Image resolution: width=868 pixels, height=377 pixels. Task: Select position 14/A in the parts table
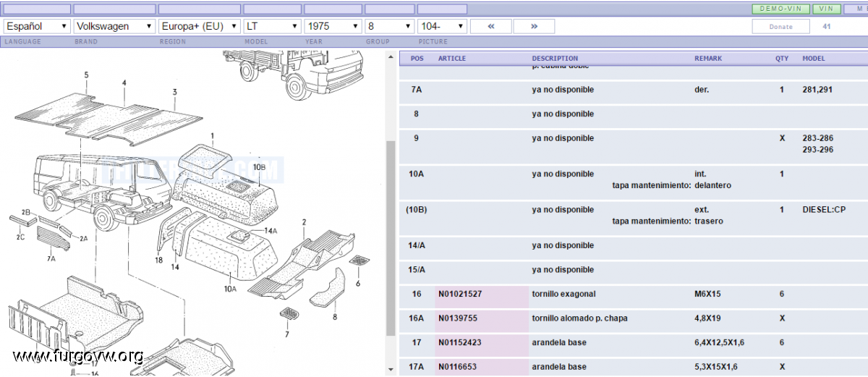[417, 245]
